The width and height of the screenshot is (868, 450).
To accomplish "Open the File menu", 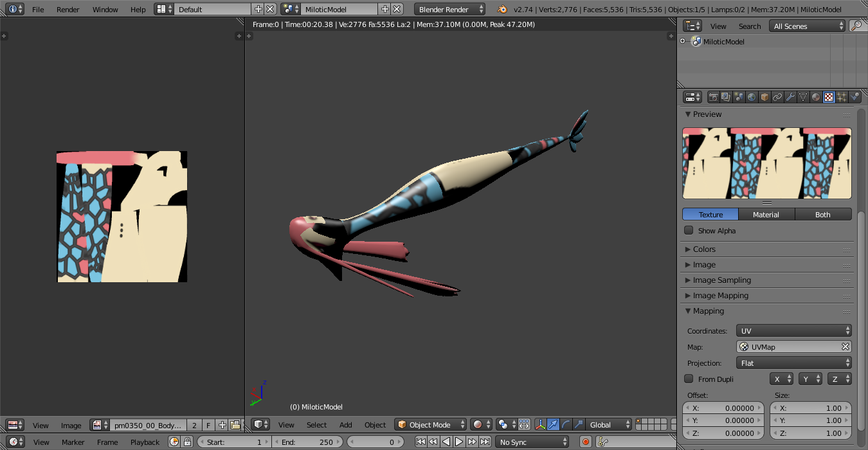I will point(38,9).
